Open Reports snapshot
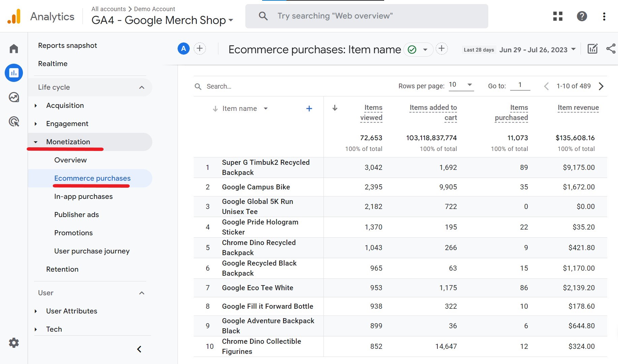618x364 pixels. [67, 45]
